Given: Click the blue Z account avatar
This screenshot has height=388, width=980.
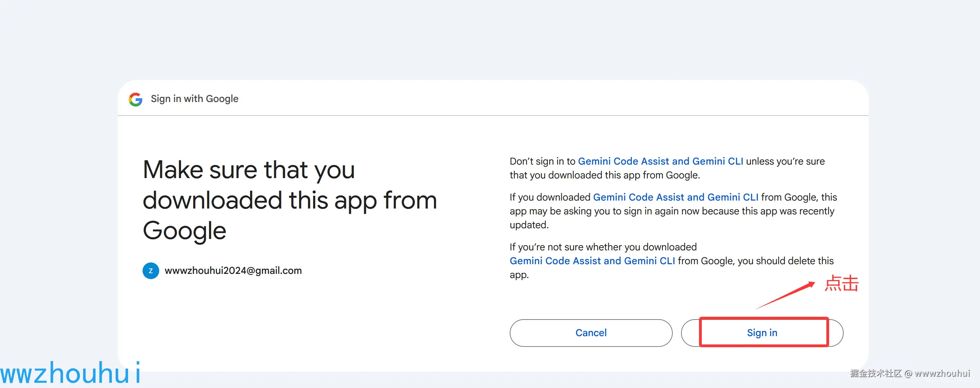Looking at the screenshot, I should pyautogui.click(x=151, y=270).
